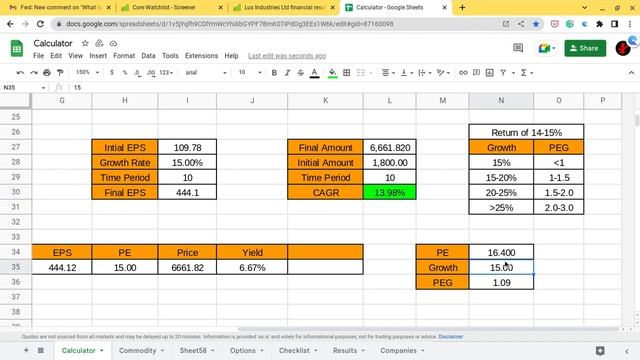Open the text rotation dropdown
This screenshot has height=360, width=640.
(443, 73)
